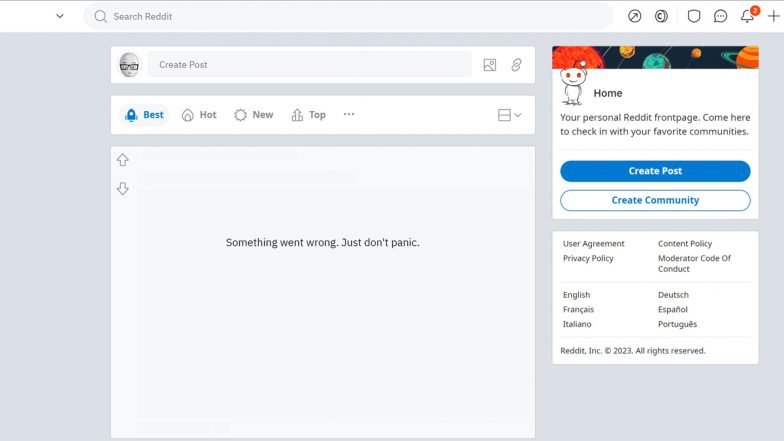Click the blue Create Post button
The height and width of the screenshot is (441, 784).
[655, 171]
